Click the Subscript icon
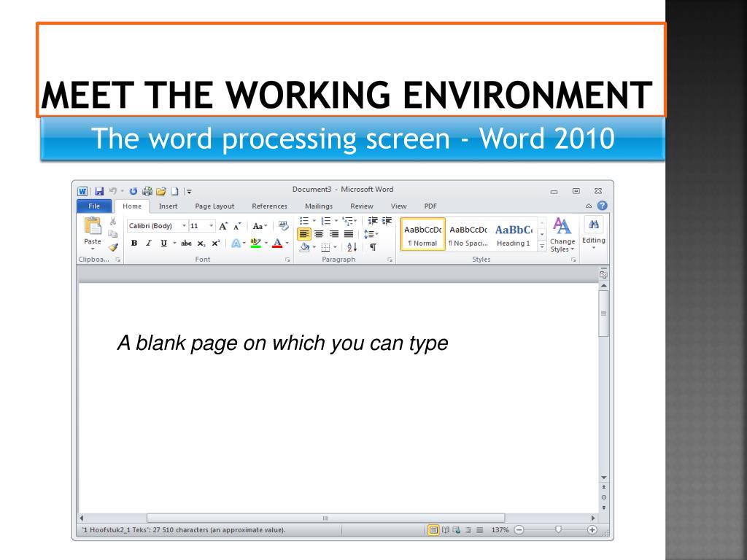This screenshot has height=560, width=747. coord(201,244)
